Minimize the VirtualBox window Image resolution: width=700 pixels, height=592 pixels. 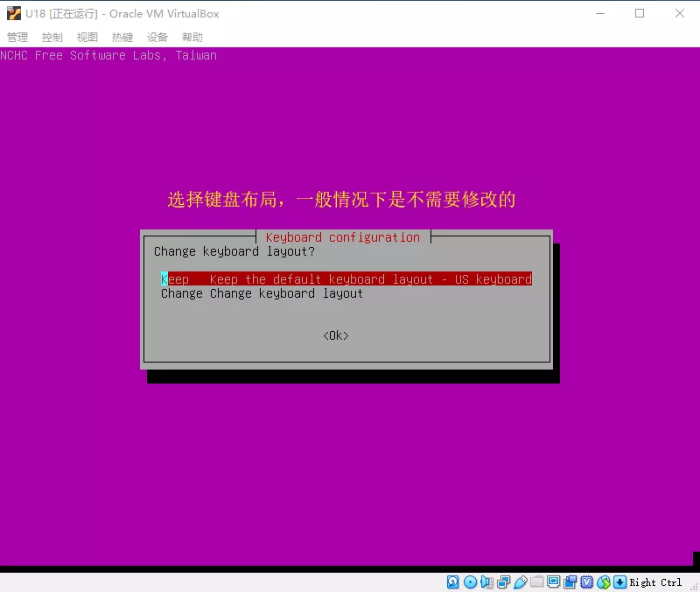(x=600, y=13)
